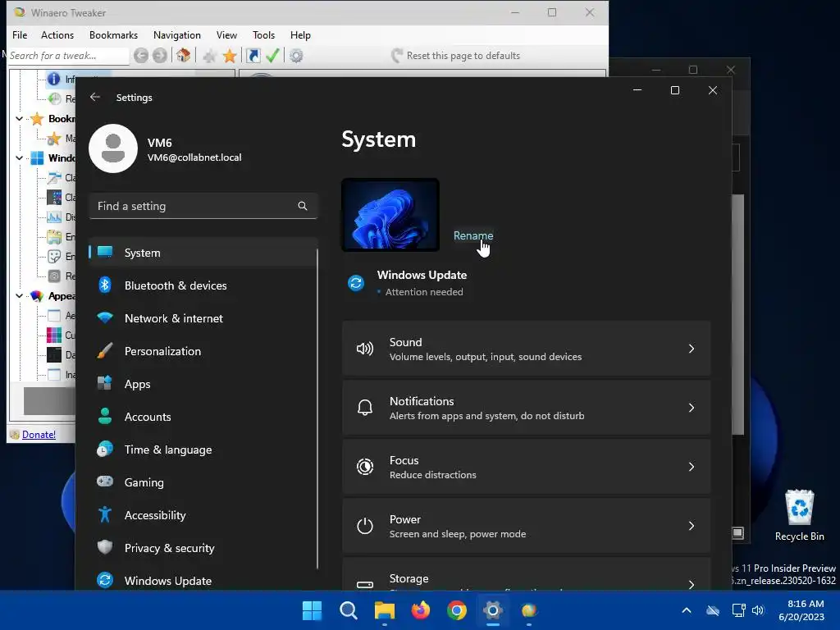Open Apps settings in the sidebar
The height and width of the screenshot is (630, 840).
tap(203, 384)
